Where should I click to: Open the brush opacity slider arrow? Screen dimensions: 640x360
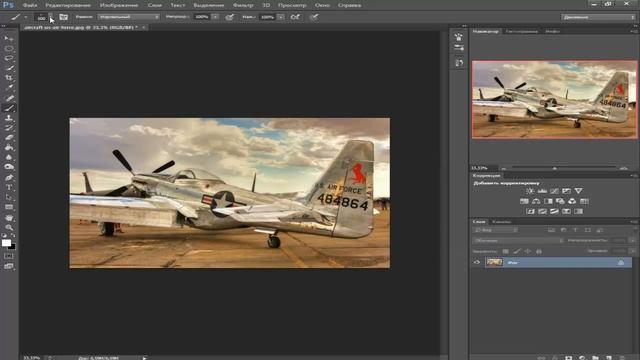pyautogui.click(x=216, y=17)
